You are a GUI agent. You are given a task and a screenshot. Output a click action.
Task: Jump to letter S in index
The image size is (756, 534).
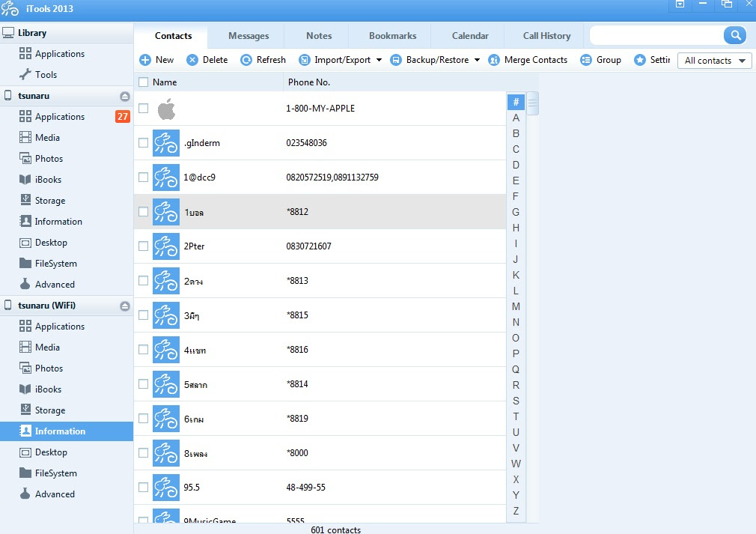point(516,401)
